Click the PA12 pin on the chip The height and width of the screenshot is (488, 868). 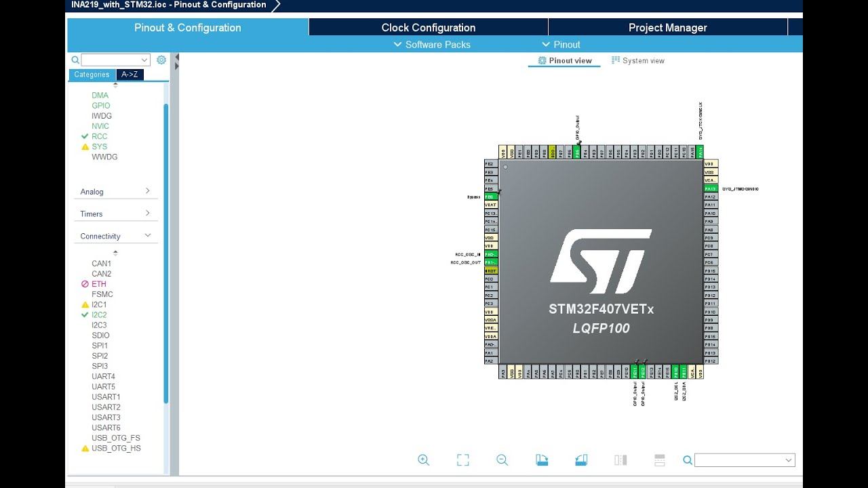tap(710, 197)
